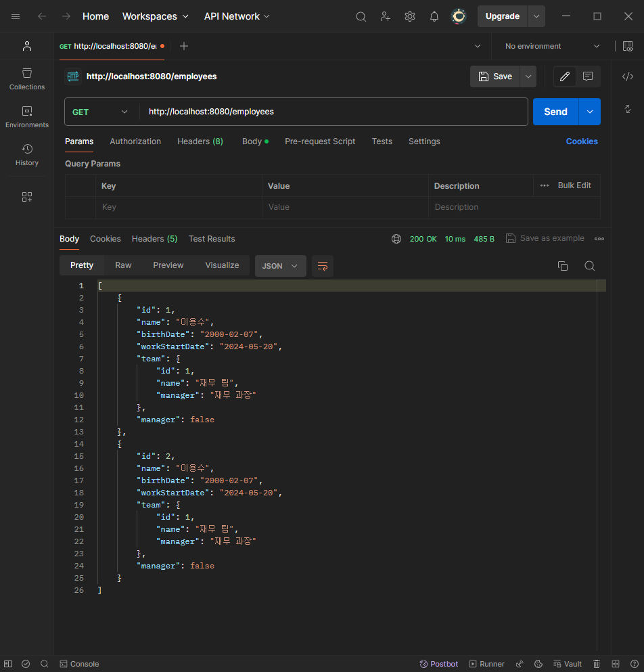This screenshot has width=644, height=672.
Task: Expand the Workspaces dropdown
Action: [x=155, y=16]
